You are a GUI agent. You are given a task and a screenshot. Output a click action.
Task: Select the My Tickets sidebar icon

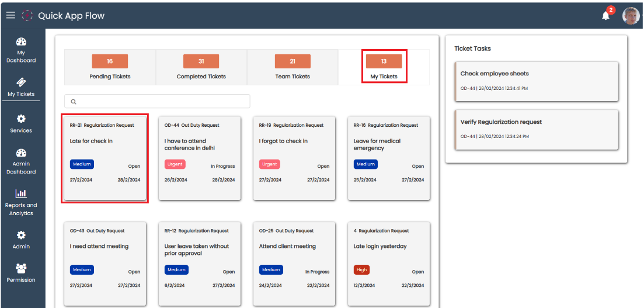tap(21, 82)
